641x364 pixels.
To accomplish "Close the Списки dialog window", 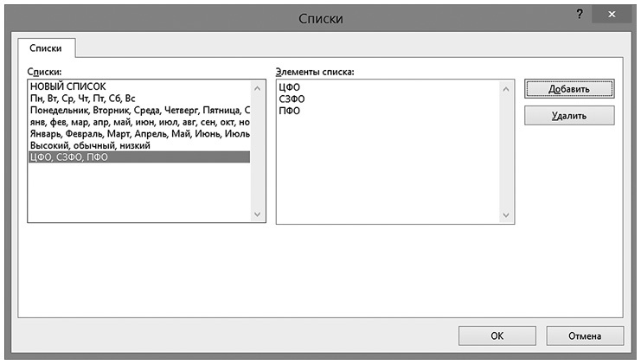I will pyautogui.click(x=613, y=15).
